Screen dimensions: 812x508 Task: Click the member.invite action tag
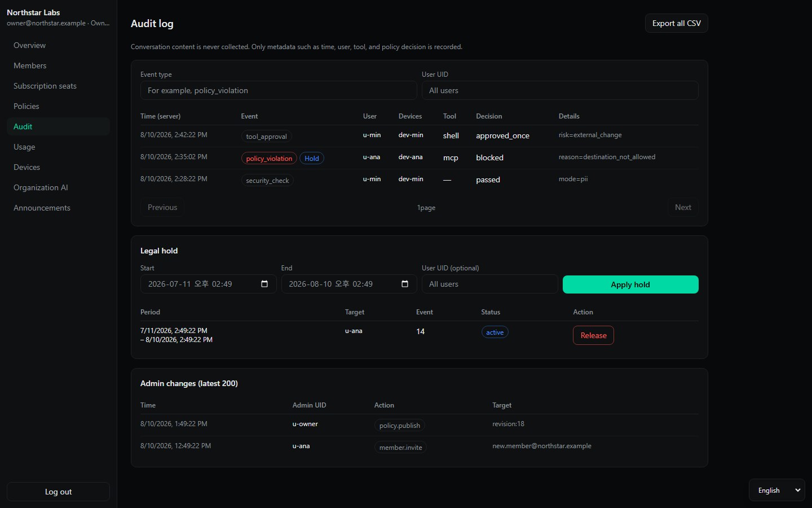point(400,447)
